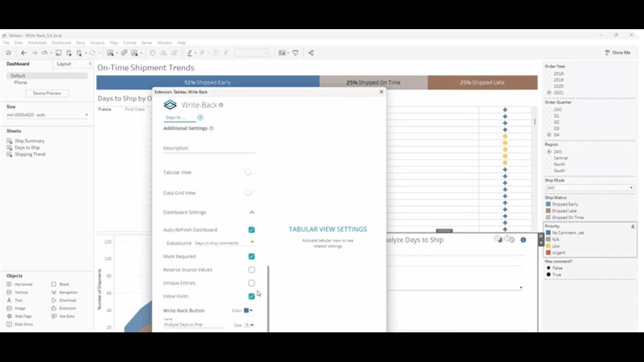Open the Ship Mode (All) dropdown

click(589, 188)
